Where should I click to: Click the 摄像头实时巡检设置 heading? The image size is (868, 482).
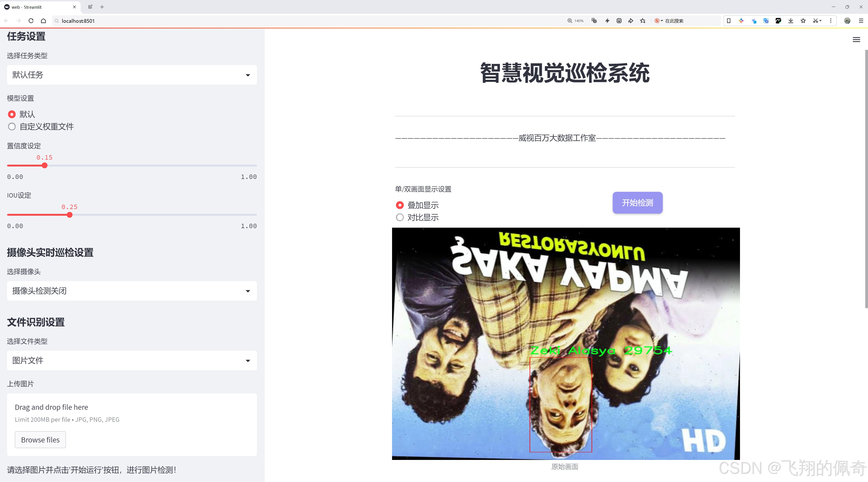[x=50, y=252]
